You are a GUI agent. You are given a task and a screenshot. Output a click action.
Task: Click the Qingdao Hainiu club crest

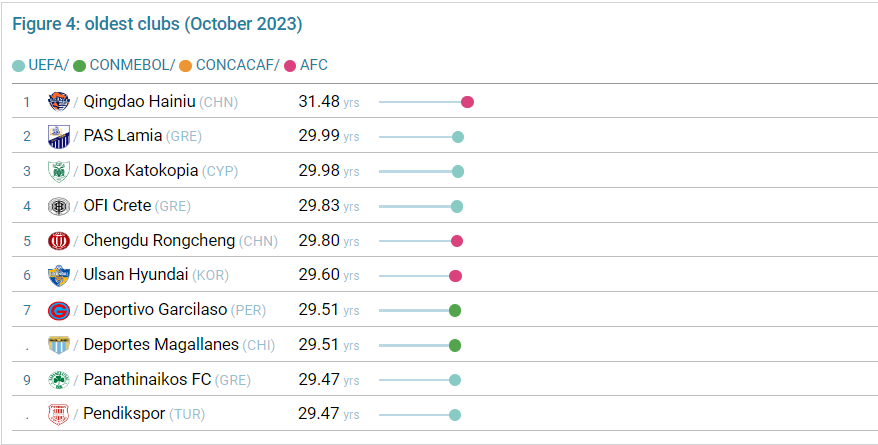click(58, 102)
